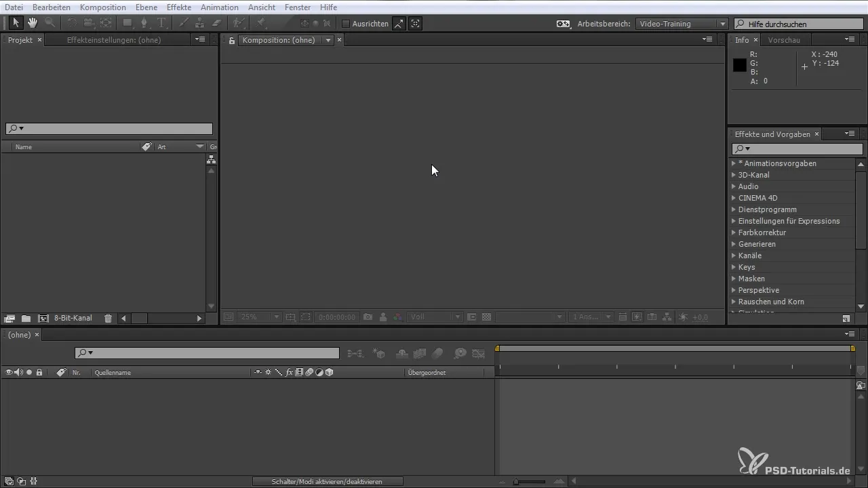Open the Effekte und Vorgaben panel menu
868x488 pixels.
[x=850, y=134]
